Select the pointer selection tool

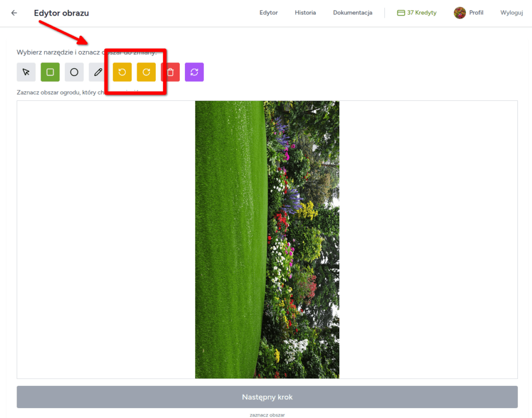tap(26, 72)
